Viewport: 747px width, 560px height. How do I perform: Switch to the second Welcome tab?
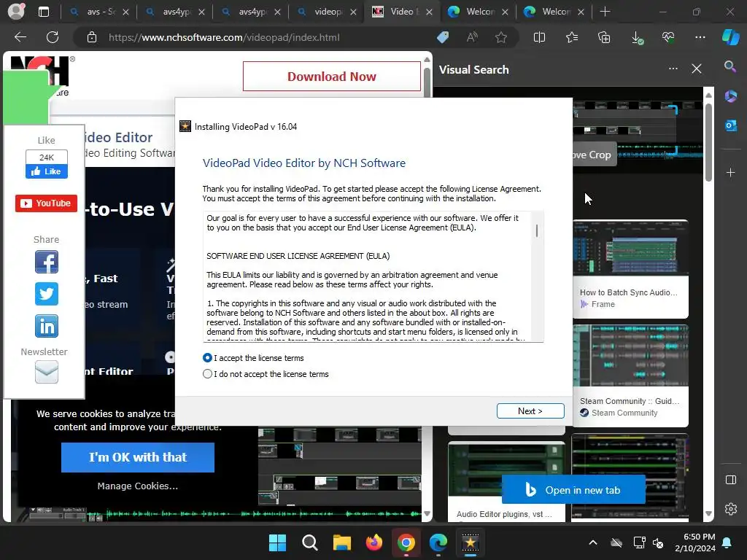point(554,12)
